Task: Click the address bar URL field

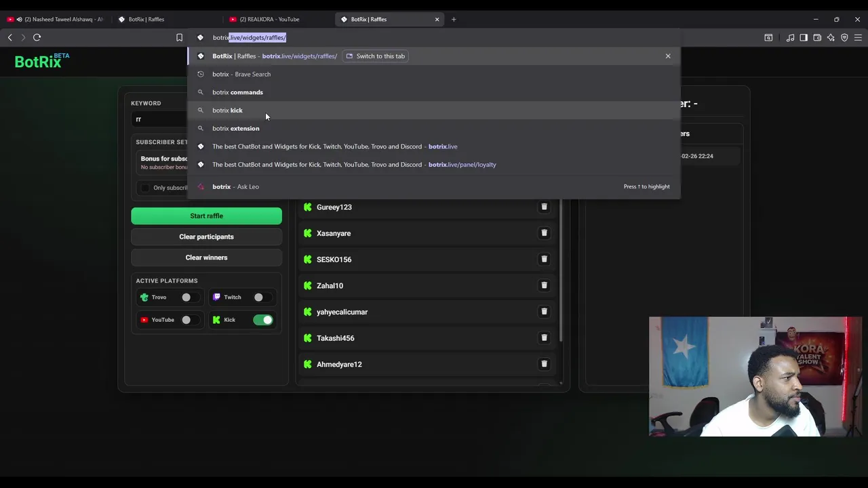Action: 434,37
